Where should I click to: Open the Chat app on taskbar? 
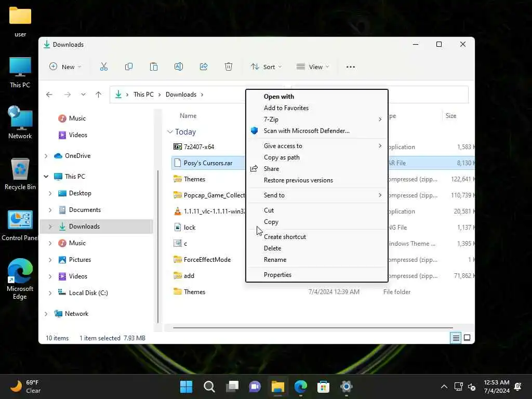(x=255, y=387)
